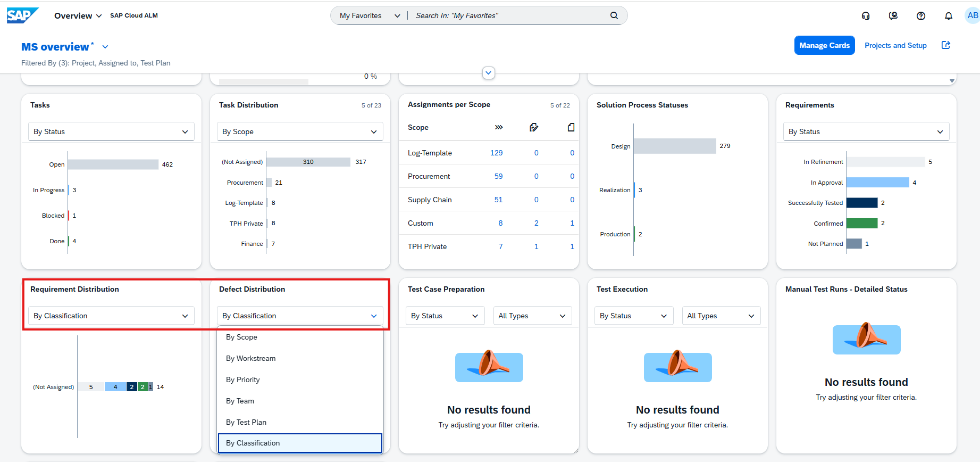Open the Projects and Setup link
Screen dimensions: 980x462
tap(895, 45)
